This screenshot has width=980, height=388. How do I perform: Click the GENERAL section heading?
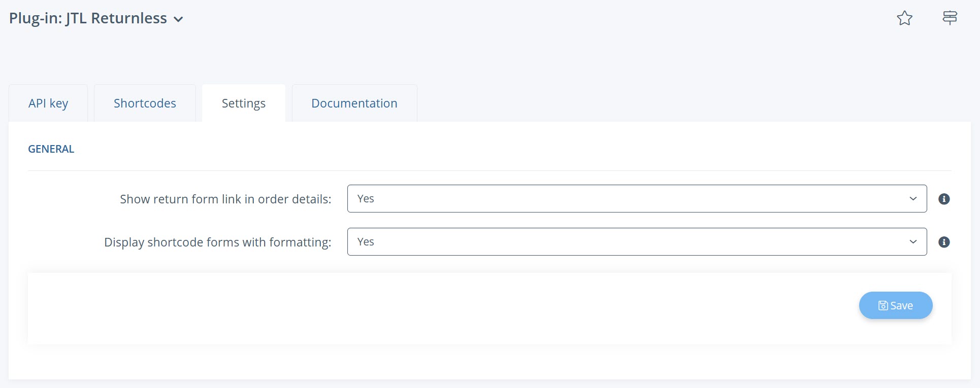point(51,149)
